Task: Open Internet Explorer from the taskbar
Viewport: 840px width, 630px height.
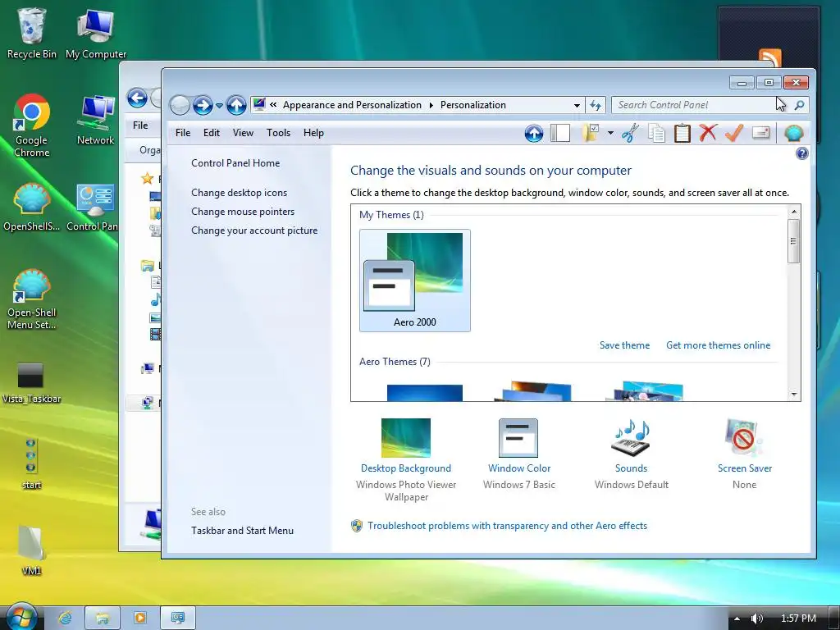Action: click(x=65, y=619)
